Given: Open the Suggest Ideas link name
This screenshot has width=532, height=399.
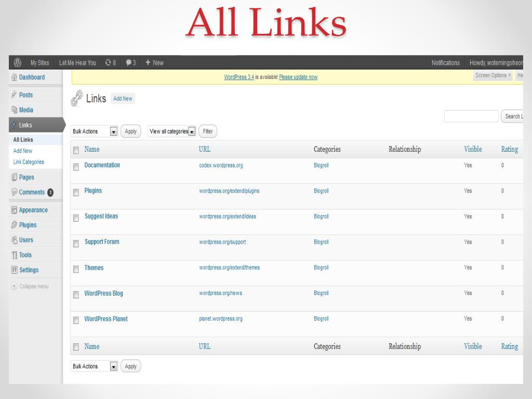Looking at the screenshot, I should [101, 216].
